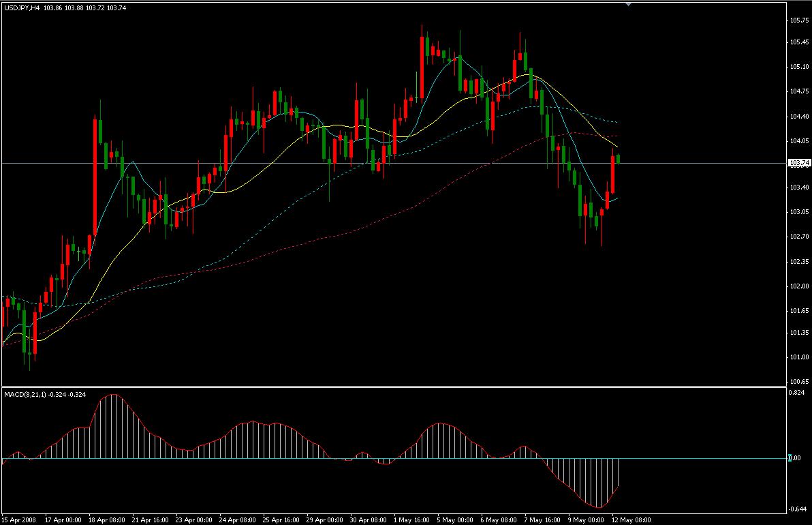This screenshot has height=525, width=812.
Task: Click the 104.75 price axis label
Action: [x=799, y=91]
